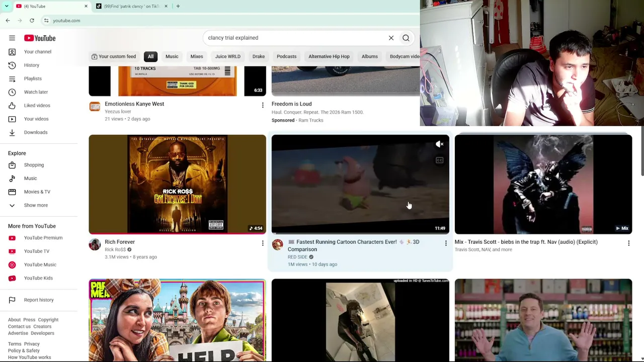Viewport: 644px width, 362px height.
Task: Open the History icon in sidebar
Action: pos(12,65)
